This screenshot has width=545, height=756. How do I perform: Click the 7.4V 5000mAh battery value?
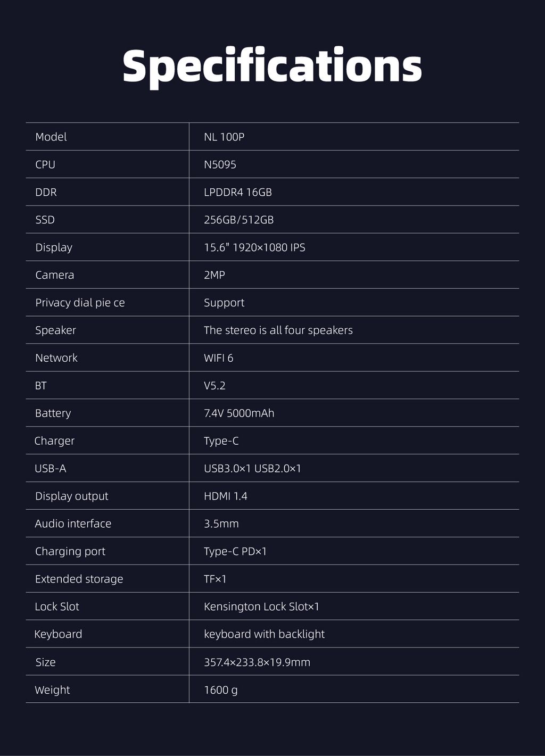(x=239, y=413)
